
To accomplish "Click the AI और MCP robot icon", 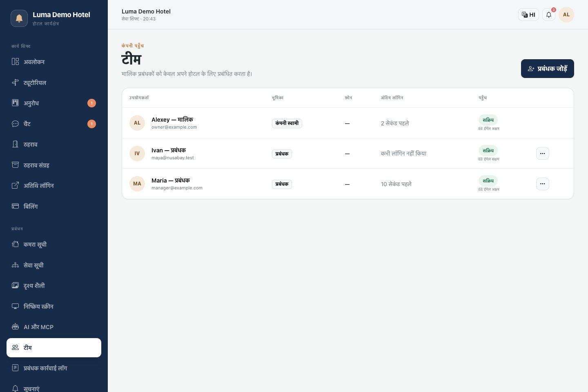I will tap(15, 327).
